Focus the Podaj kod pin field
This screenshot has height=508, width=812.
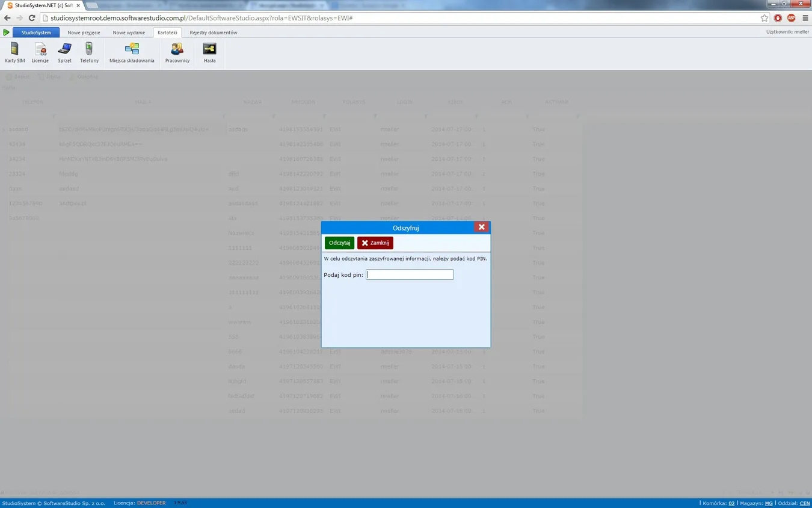click(x=410, y=274)
